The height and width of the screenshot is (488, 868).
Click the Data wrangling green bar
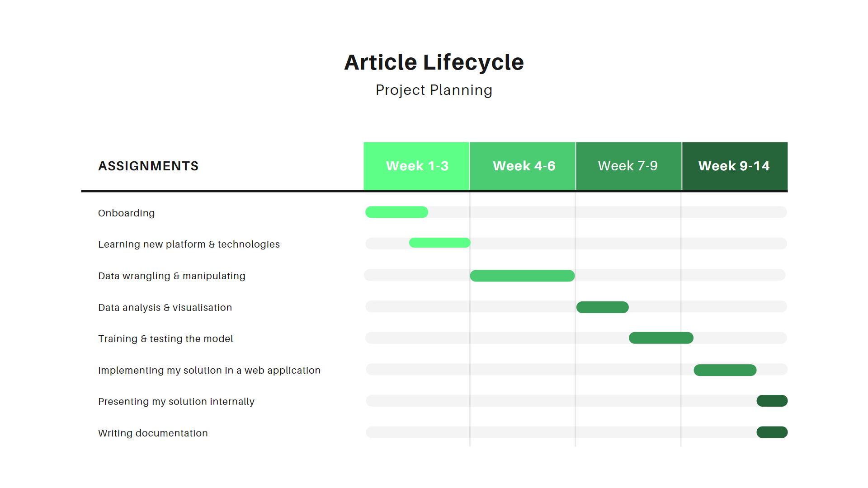coord(522,276)
